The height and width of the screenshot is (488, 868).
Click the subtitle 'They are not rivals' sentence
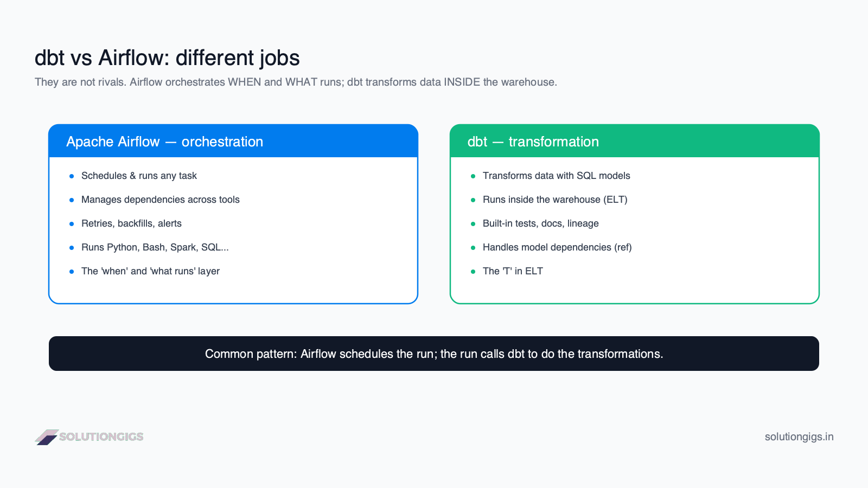tap(296, 82)
